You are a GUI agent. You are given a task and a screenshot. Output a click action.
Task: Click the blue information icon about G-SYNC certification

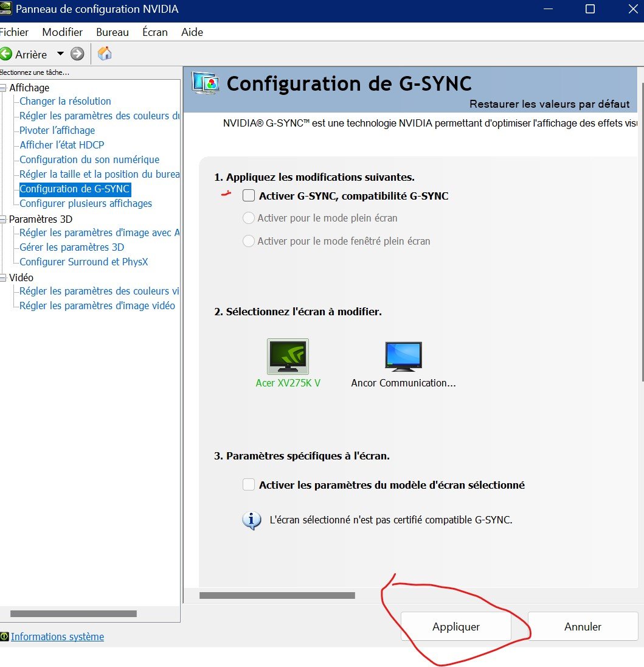click(252, 520)
